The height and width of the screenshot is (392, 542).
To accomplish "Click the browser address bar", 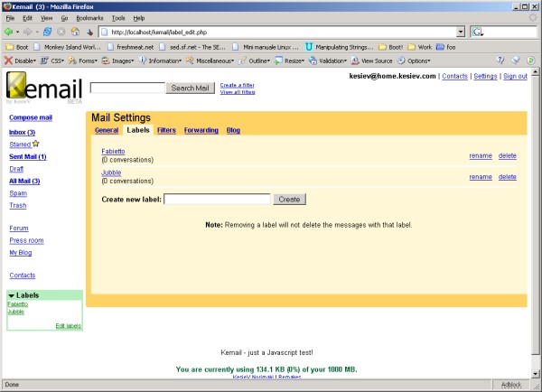I will pyautogui.click(x=277, y=33).
